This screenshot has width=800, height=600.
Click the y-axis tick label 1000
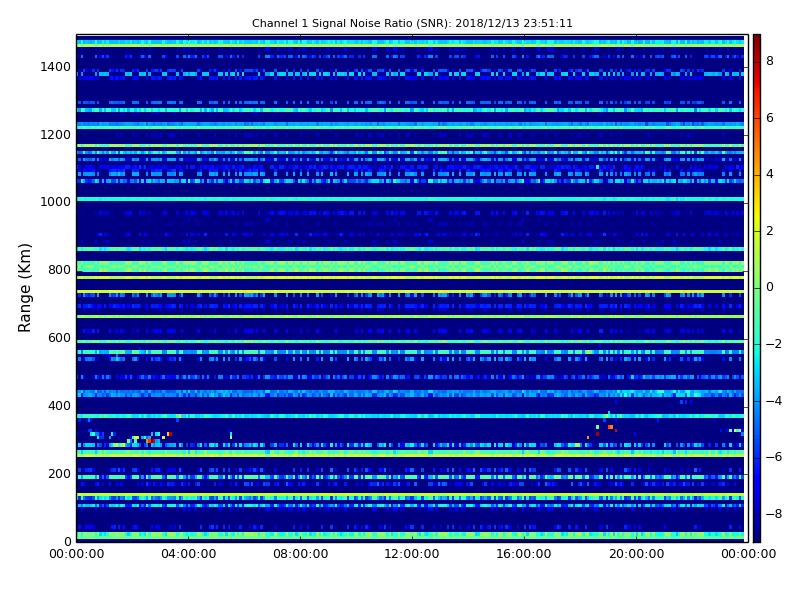point(56,202)
